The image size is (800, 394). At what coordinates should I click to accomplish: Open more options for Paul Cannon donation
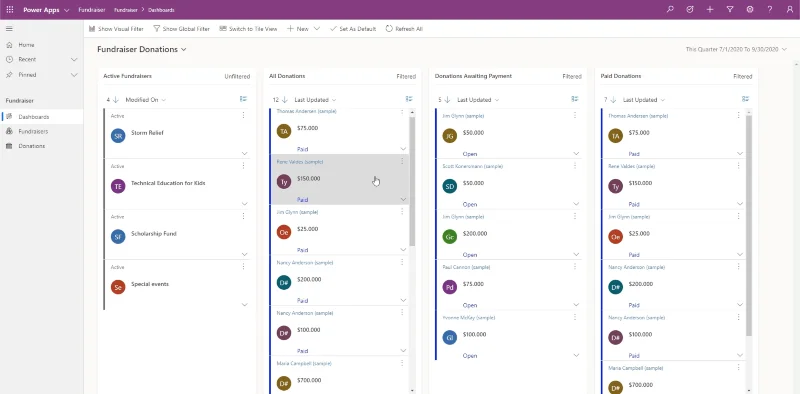575,266
